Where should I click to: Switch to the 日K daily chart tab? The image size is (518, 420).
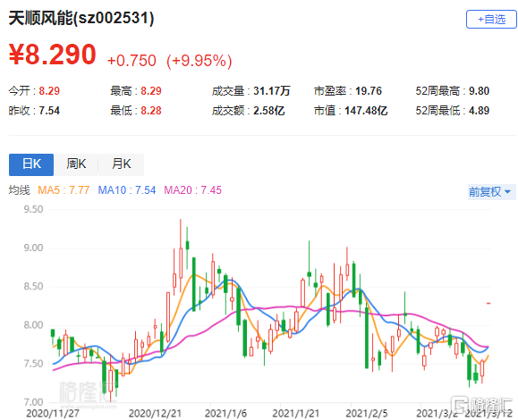pyautogui.click(x=31, y=164)
